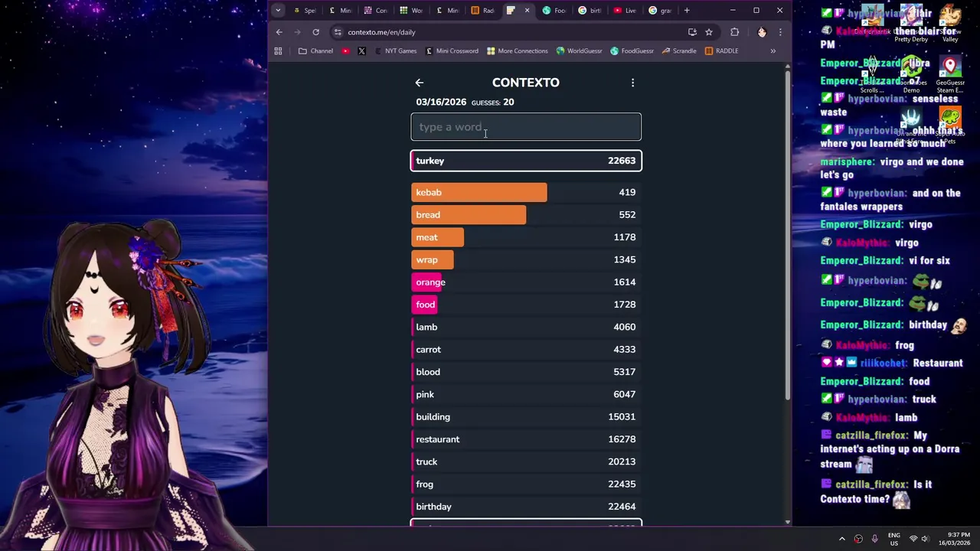Click the 'carrot' guess row
Screen dimensions: 980x551
[x=526, y=350]
